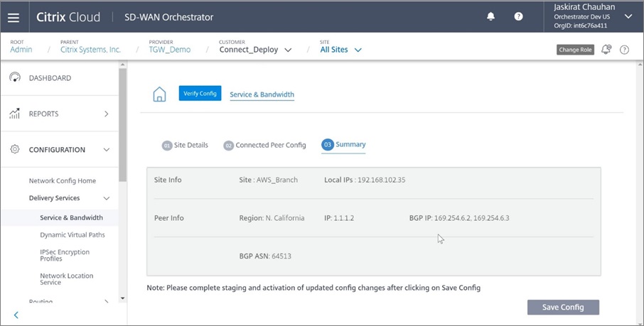Open the All Sites dropdown
The width and height of the screenshot is (644, 326).
coord(340,50)
